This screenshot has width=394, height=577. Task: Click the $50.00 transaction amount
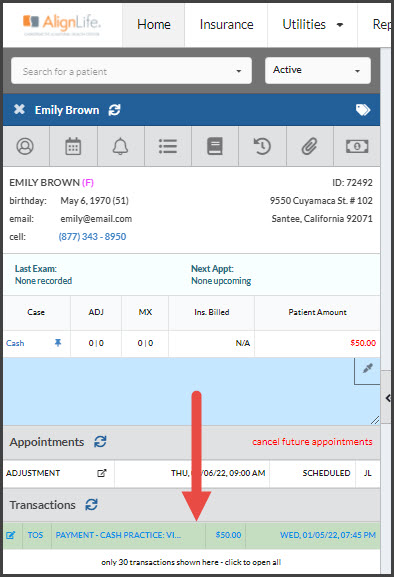pyautogui.click(x=228, y=535)
